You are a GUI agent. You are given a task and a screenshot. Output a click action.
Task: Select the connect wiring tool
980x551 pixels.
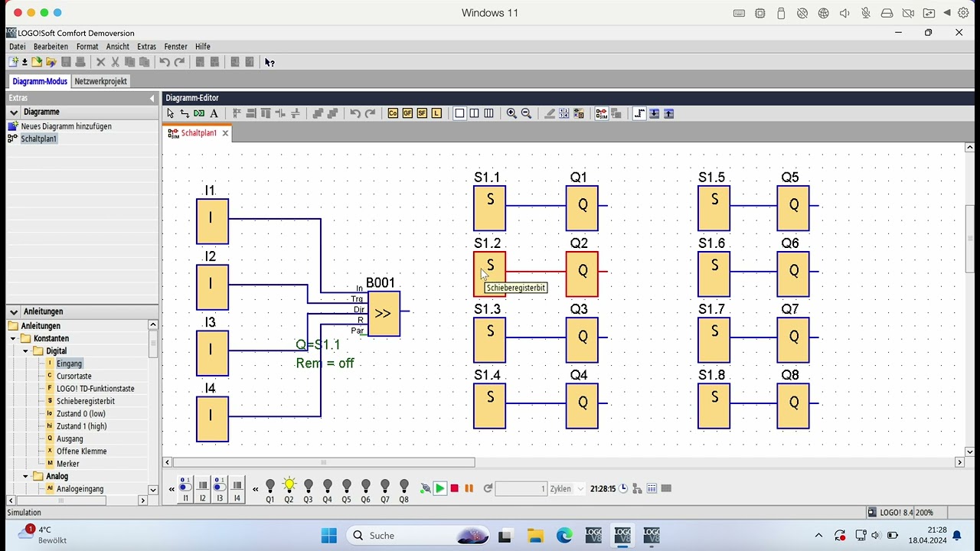click(x=185, y=113)
